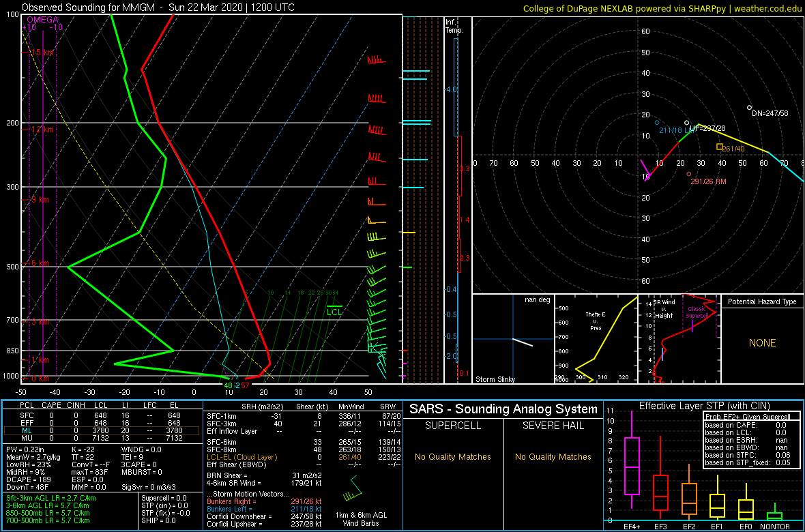The image size is (805, 532).
Task: Click the orange LCL-EL (Cloud Layer) row
Action: pyautogui.click(x=303, y=457)
